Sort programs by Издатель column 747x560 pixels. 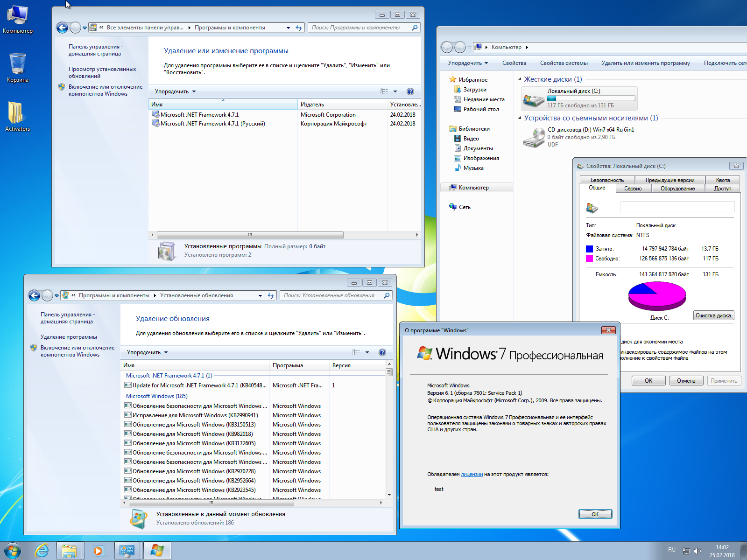[342, 105]
